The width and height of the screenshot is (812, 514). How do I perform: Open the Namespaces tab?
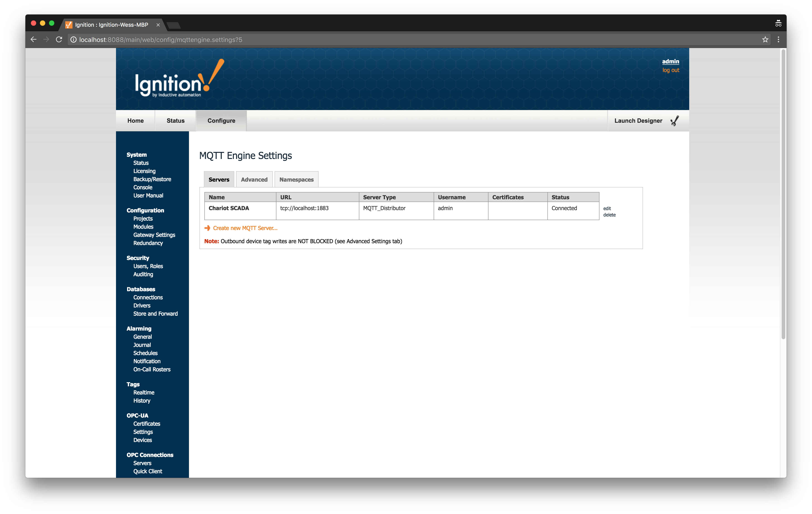(296, 179)
